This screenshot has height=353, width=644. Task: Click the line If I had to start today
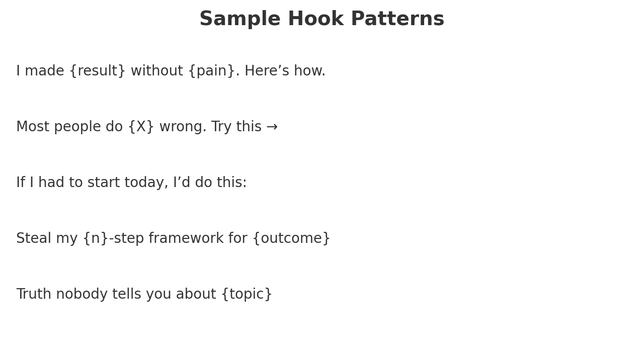click(x=92, y=183)
